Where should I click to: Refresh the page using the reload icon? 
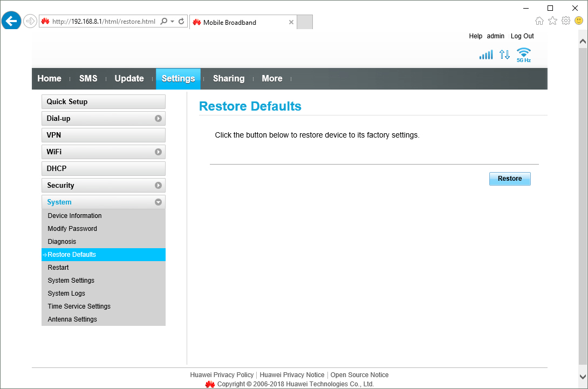[x=181, y=21]
